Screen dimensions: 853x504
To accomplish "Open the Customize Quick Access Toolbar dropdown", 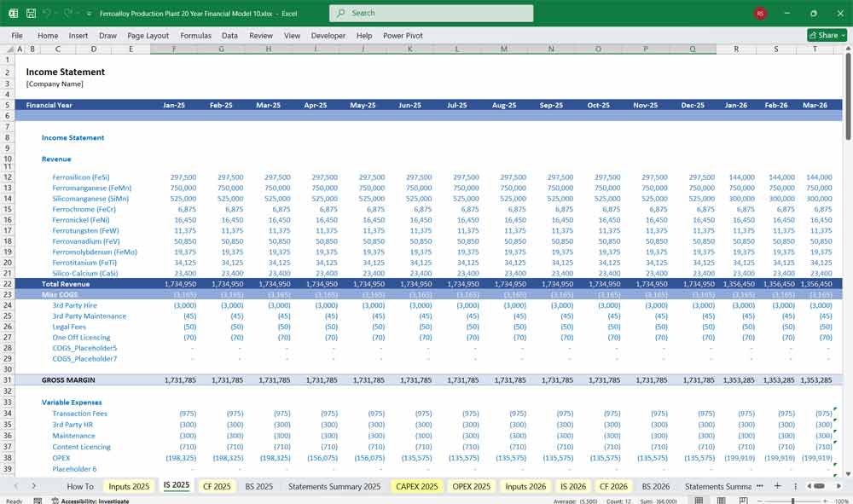I will coord(89,13).
